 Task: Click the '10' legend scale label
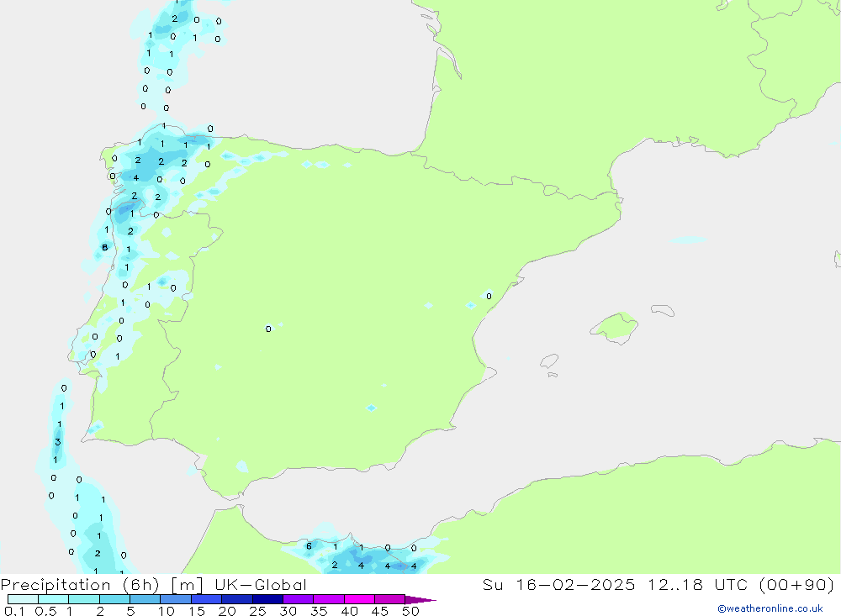[167, 611]
